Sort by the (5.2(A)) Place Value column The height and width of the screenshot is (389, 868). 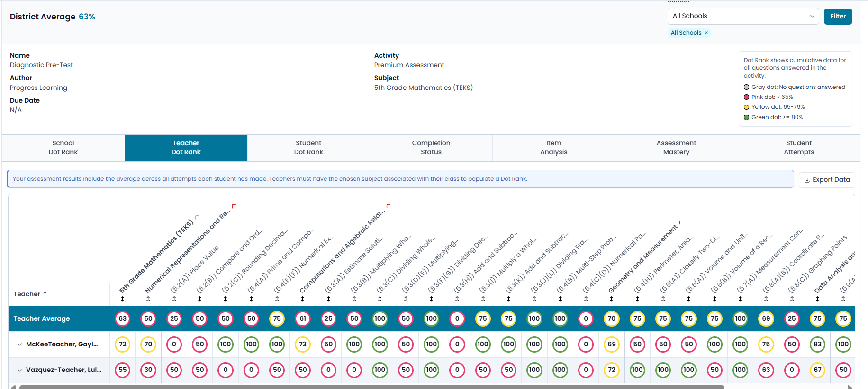point(174,299)
